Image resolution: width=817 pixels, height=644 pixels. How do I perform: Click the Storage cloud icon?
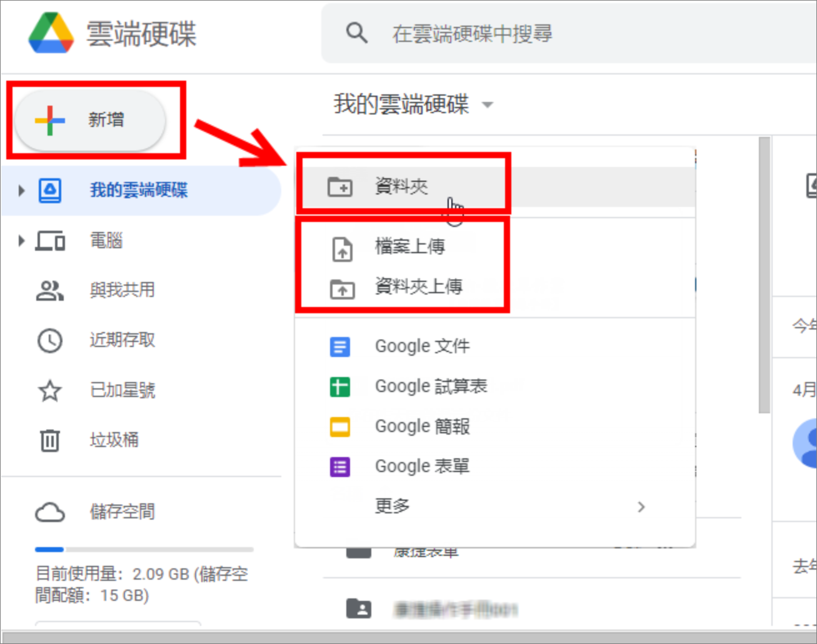[x=50, y=512]
